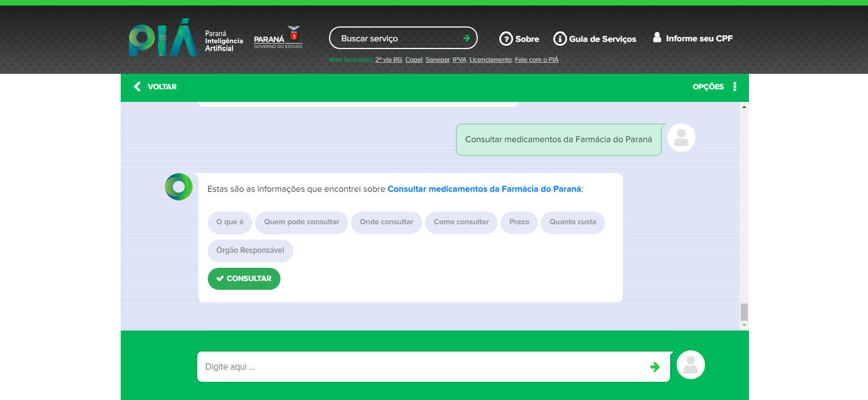
Task: Click the Sobre question mark icon
Action: click(505, 39)
